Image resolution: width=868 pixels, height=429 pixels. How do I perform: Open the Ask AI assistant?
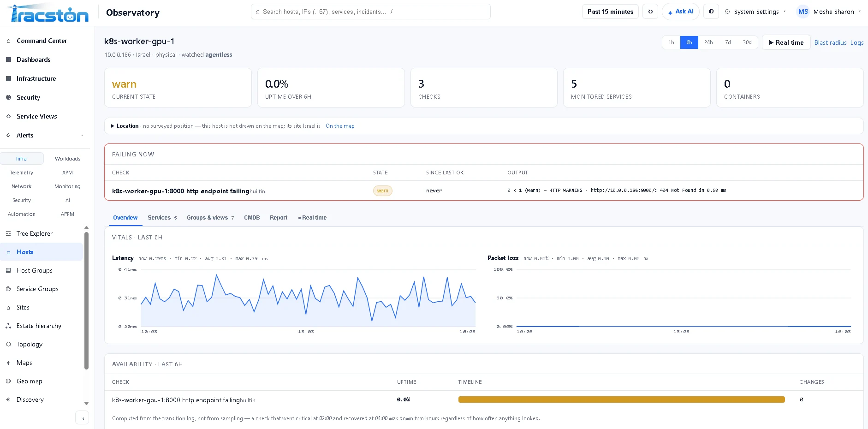pyautogui.click(x=681, y=12)
